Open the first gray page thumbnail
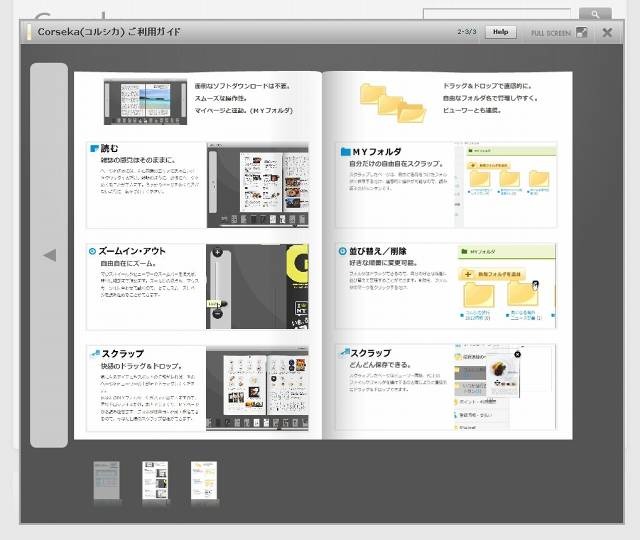The height and width of the screenshot is (540, 640). pos(107,480)
